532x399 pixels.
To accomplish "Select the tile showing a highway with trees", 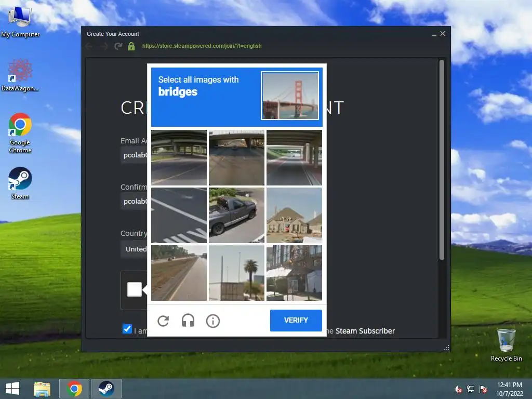I will [179, 273].
